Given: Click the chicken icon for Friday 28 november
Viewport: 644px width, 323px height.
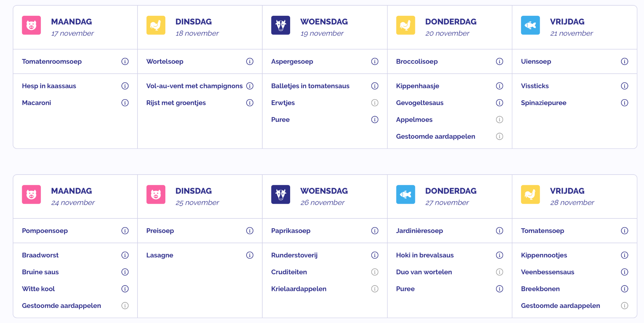Looking at the screenshot, I should (530, 195).
